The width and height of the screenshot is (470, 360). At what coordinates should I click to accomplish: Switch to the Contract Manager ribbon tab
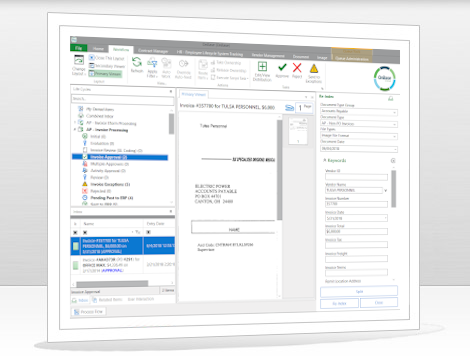[x=153, y=51]
